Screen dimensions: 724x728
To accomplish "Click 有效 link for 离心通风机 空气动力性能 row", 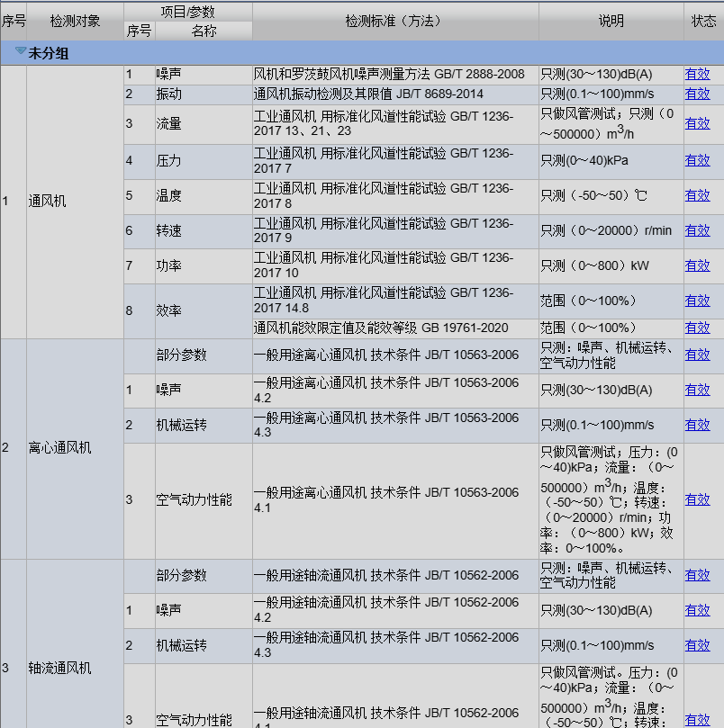I will pyautogui.click(x=697, y=500).
